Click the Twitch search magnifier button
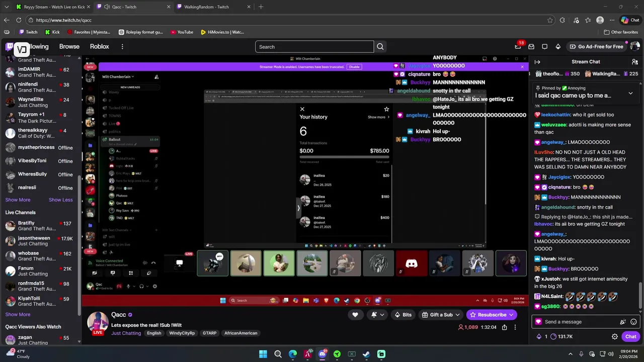Image resolution: width=644 pixels, height=362 pixels. pyautogui.click(x=380, y=47)
